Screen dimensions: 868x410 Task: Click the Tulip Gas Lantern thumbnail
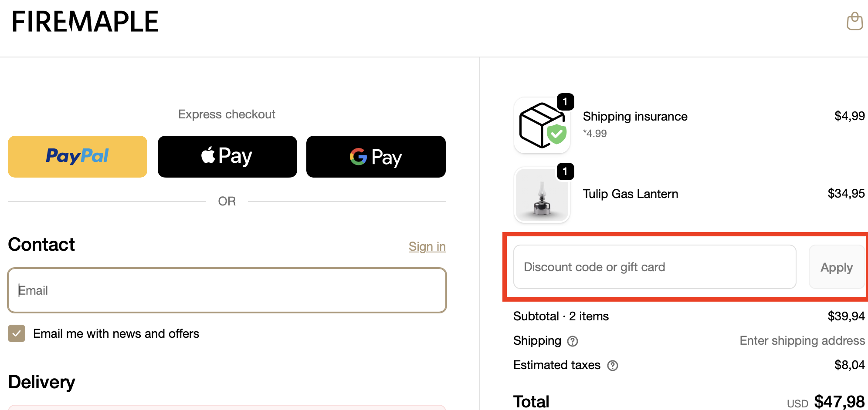point(542,195)
